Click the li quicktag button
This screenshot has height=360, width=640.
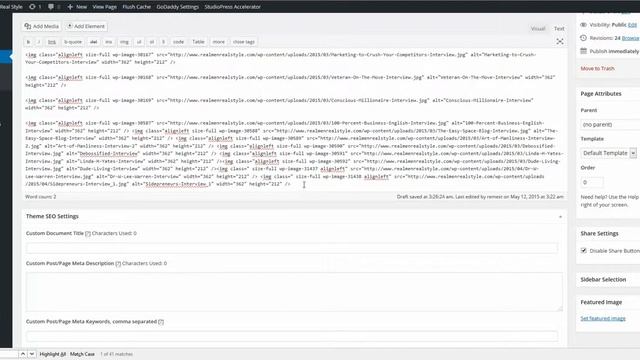coord(163,42)
